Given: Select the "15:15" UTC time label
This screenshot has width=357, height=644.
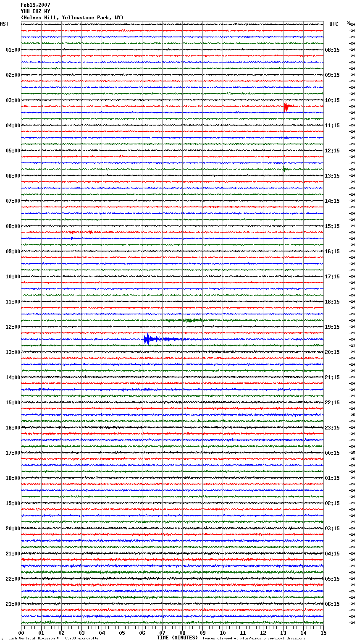Looking at the screenshot, I should pyautogui.click(x=332, y=226).
